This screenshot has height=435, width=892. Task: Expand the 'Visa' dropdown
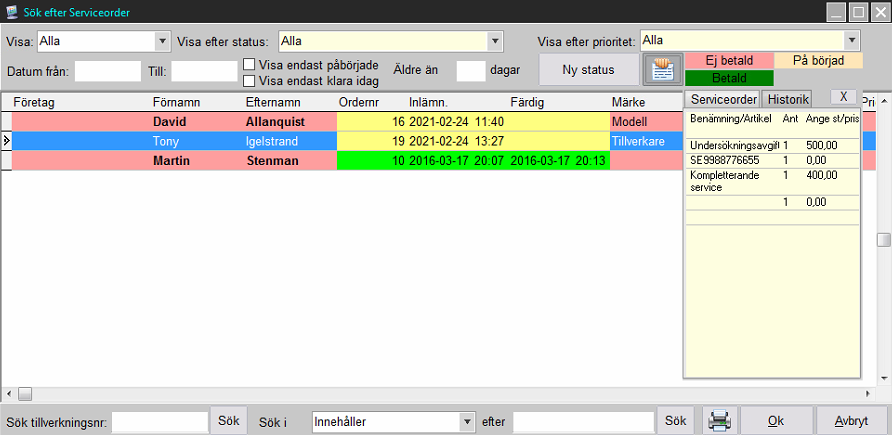162,41
